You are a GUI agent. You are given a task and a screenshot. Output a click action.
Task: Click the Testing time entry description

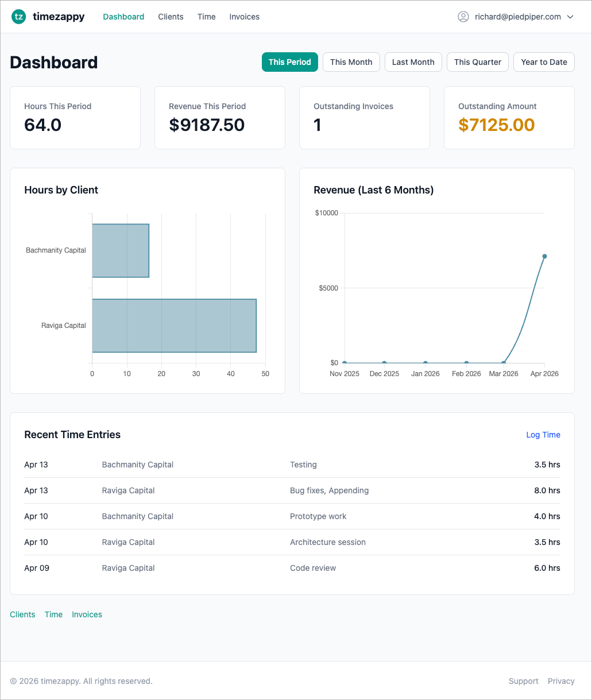pyautogui.click(x=303, y=465)
